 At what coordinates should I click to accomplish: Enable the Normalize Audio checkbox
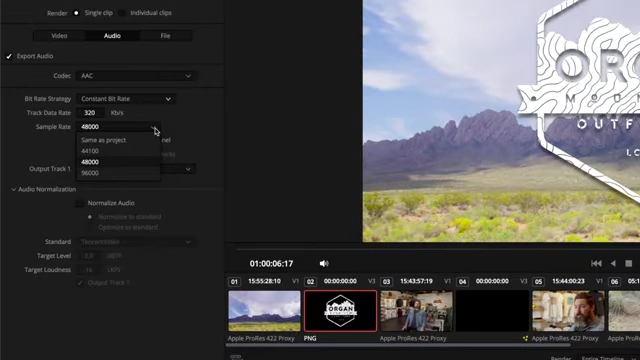80,203
